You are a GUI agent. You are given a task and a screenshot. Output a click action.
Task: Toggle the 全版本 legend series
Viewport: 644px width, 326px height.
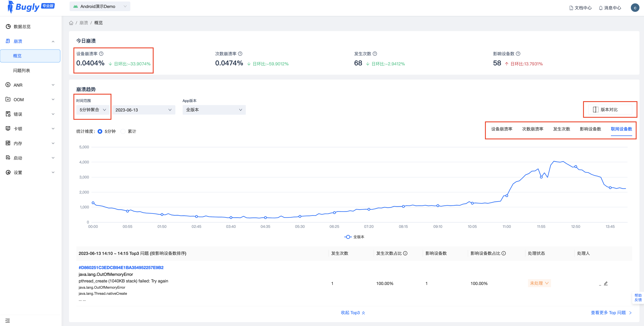click(354, 237)
